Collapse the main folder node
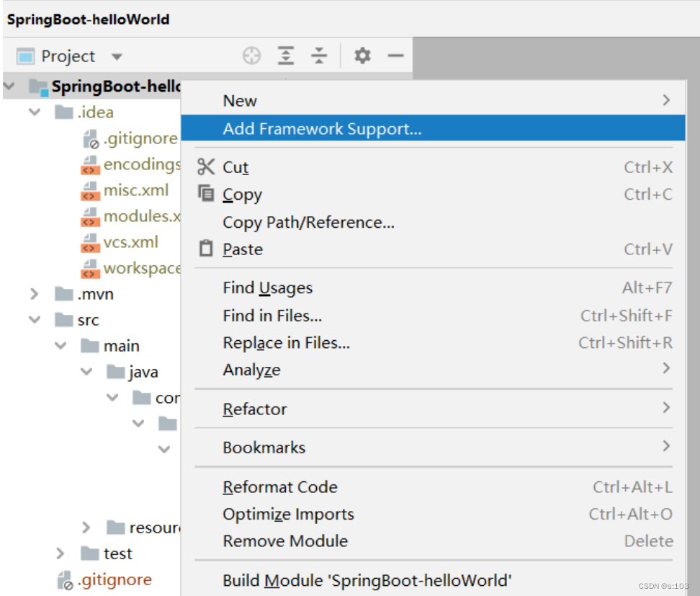700x596 pixels. (x=60, y=345)
